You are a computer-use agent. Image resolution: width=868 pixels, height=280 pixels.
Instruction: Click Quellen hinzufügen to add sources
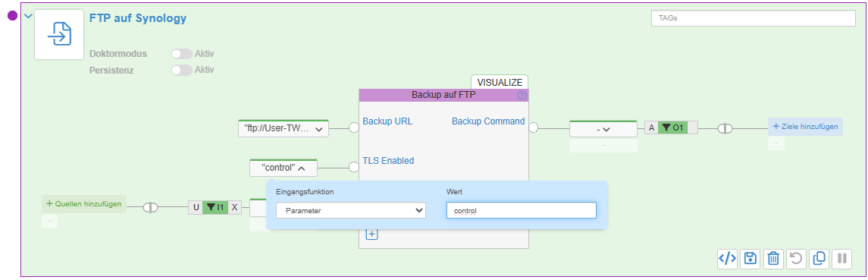click(x=84, y=203)
